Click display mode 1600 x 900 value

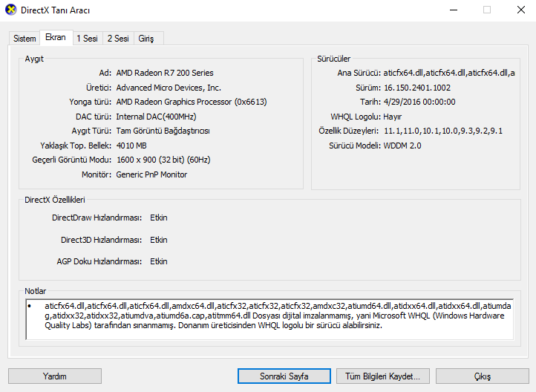(x=163, y=160)
